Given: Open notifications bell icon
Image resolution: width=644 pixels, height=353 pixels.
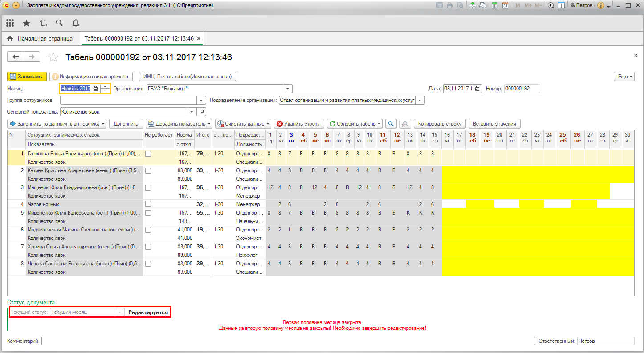Looking at the screenshot, I should pos(76,23).
